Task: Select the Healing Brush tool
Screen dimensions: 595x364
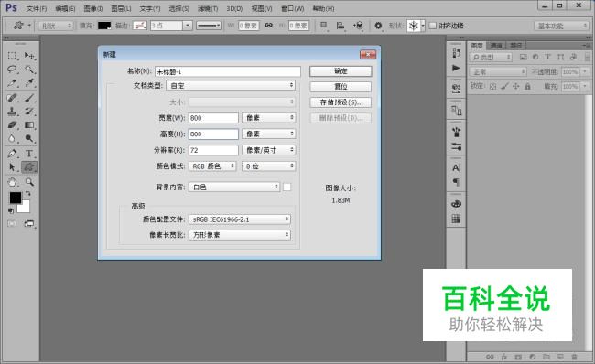Action: click(x=12, y=98)
